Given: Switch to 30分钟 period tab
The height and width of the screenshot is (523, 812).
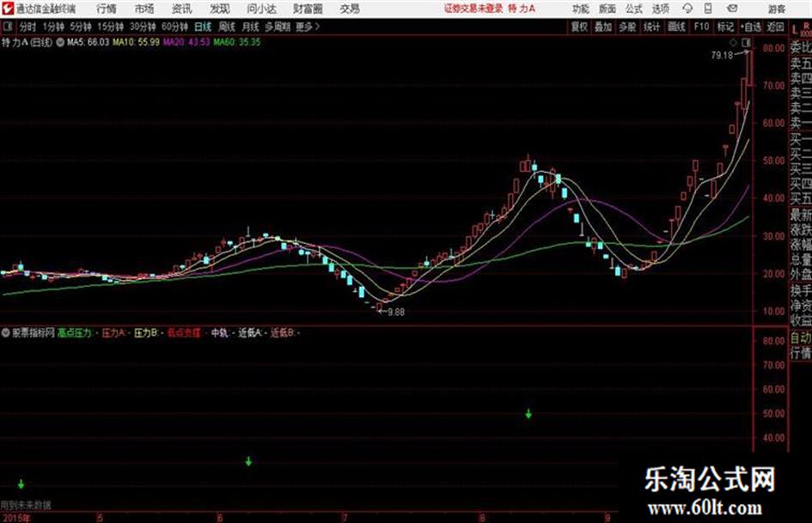Looking at the screenshot, I should click(143, 27).
